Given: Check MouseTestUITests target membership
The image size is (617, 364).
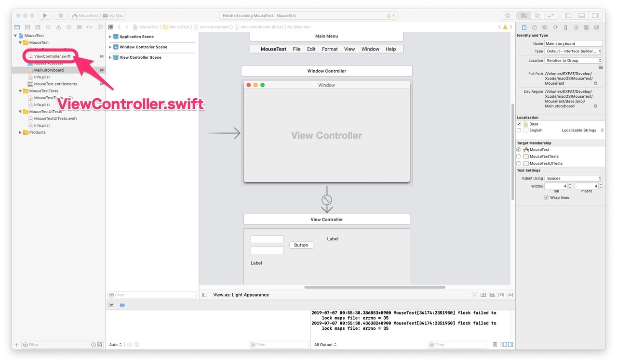Looking at the screenshot, I should [519, 163].
